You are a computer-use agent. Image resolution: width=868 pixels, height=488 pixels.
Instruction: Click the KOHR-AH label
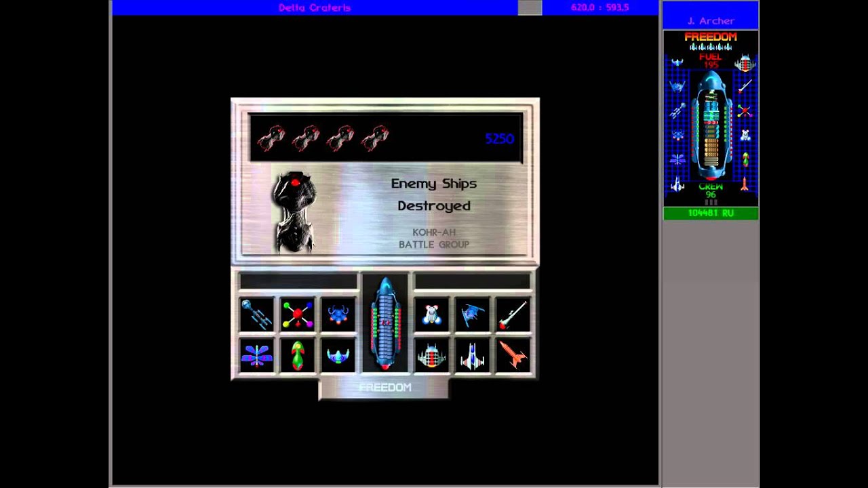point(434,232)
